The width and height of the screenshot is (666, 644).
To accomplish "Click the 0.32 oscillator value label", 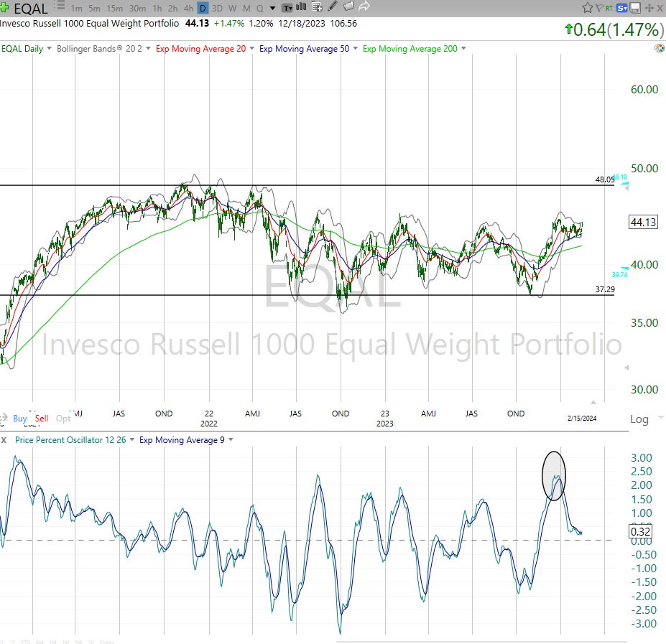I will pyautogui.click(x=641, y=531).
